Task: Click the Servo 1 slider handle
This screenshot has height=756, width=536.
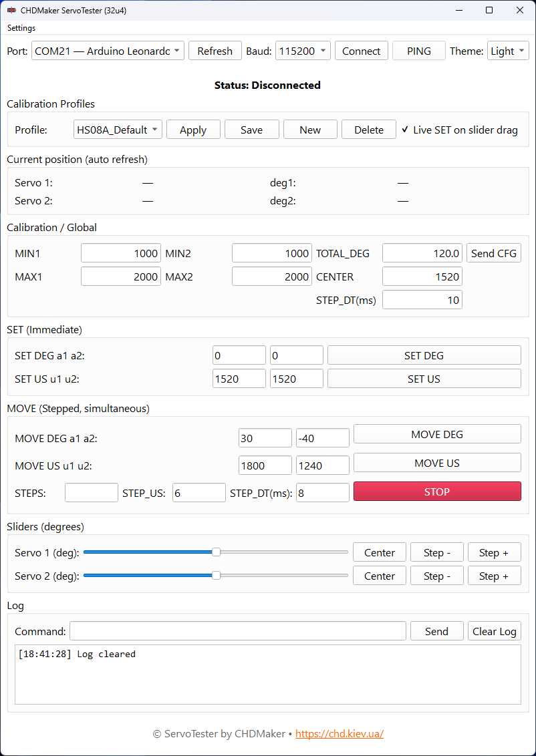Action: click(x=216, y=552)
